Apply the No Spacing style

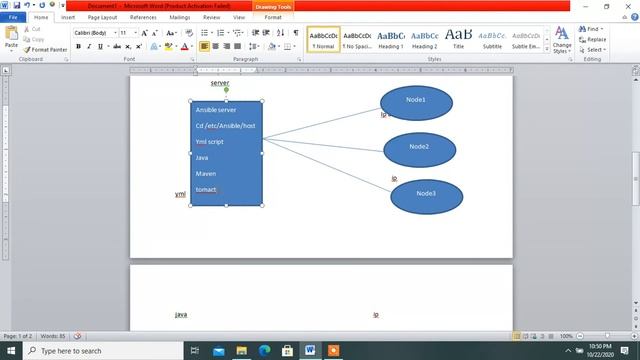click(357, 40)
